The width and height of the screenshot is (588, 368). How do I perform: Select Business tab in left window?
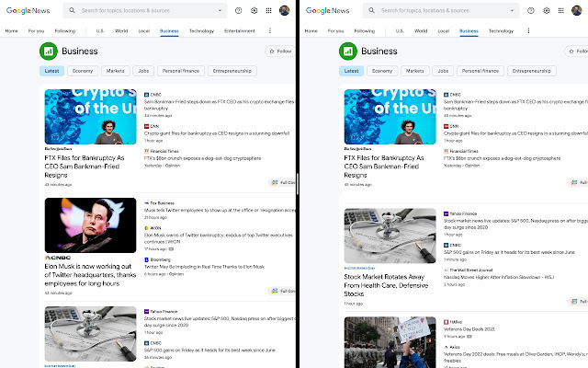click(x=169, y=30)
